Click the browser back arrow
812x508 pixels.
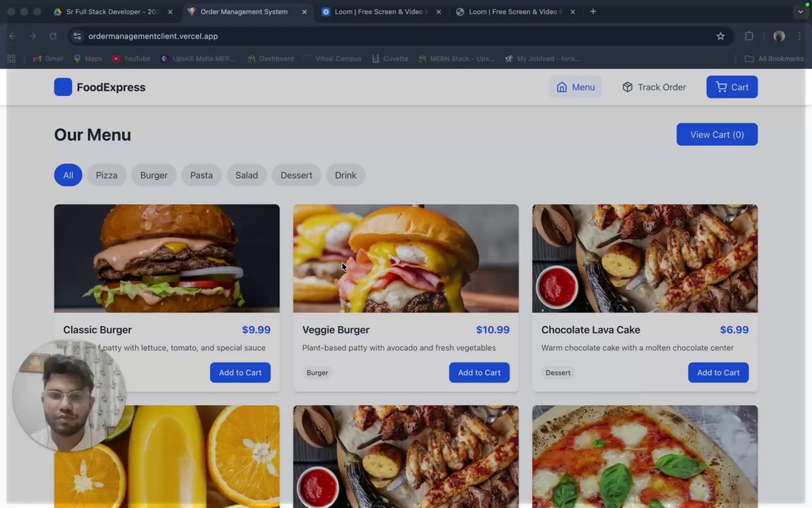click(13, 36)
